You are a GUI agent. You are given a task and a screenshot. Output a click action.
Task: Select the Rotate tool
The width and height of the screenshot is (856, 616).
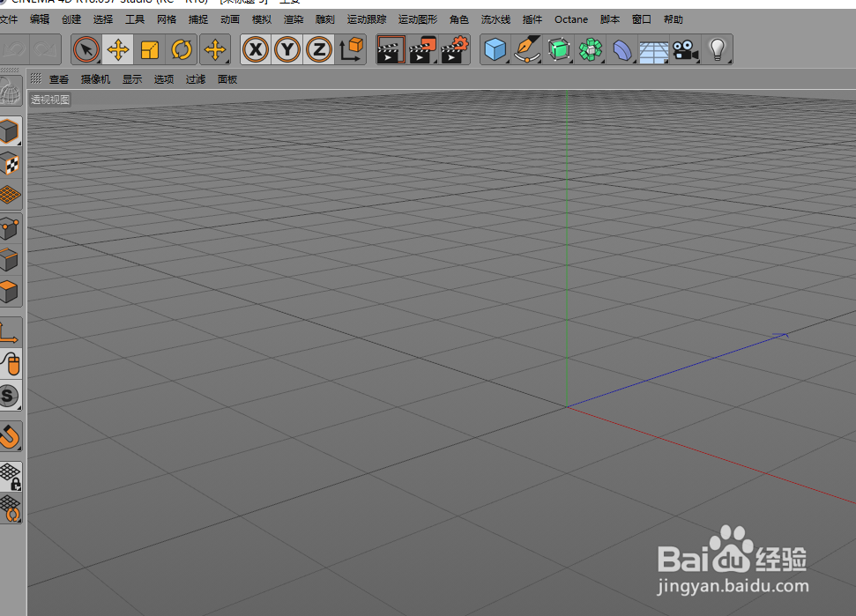pos(182,49)
